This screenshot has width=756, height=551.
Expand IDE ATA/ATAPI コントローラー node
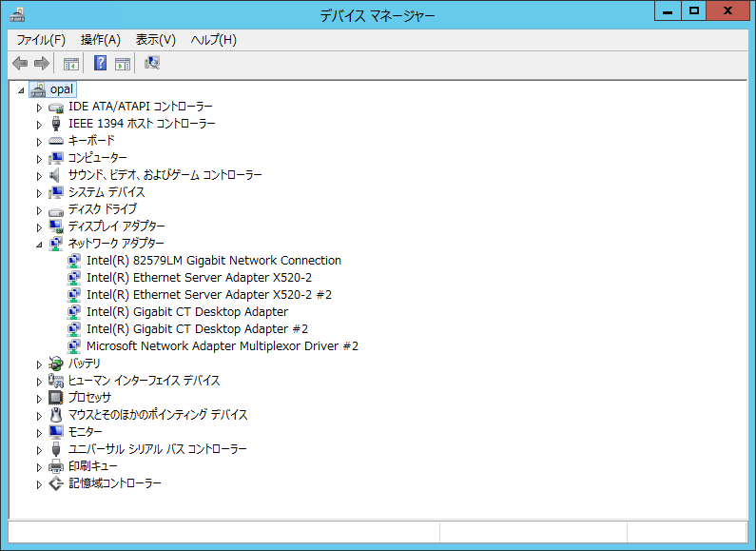click(x=39, y=108)
